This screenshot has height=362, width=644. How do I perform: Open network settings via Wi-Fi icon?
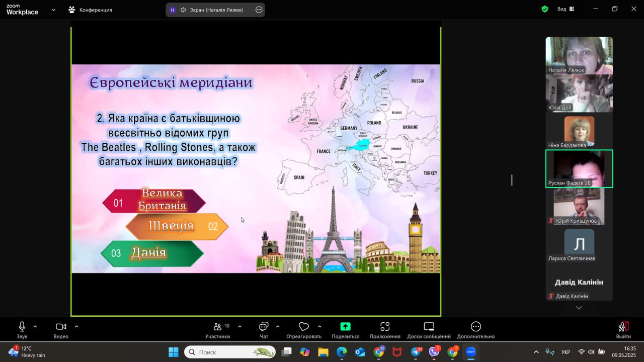[x=582, y=352]
